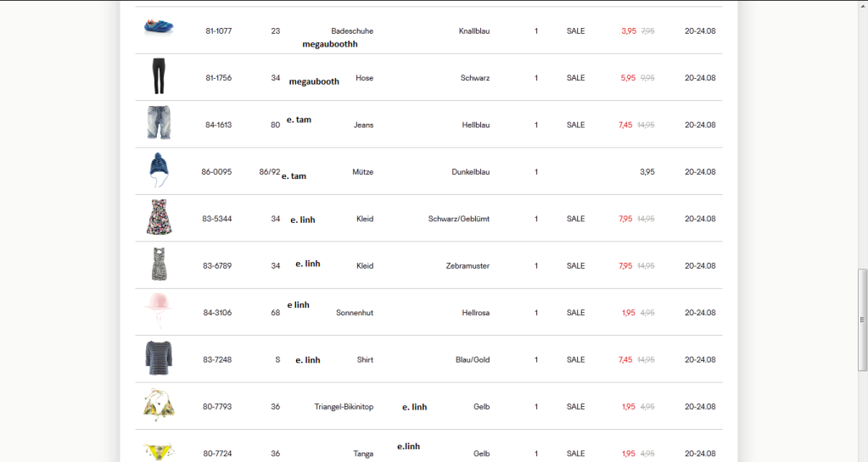Click the dark blue Mütze thumbnail

(x=159, y=170)
